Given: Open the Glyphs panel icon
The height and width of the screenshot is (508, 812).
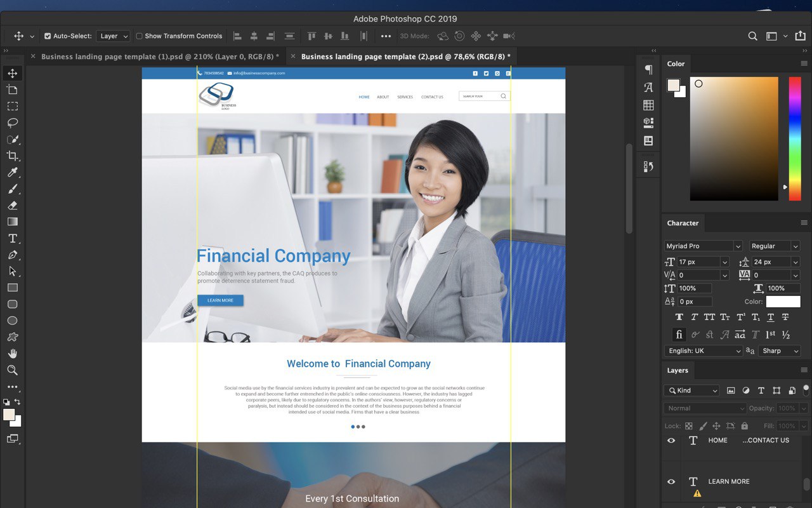Looking at the screenshot, I should coord(648,88).
